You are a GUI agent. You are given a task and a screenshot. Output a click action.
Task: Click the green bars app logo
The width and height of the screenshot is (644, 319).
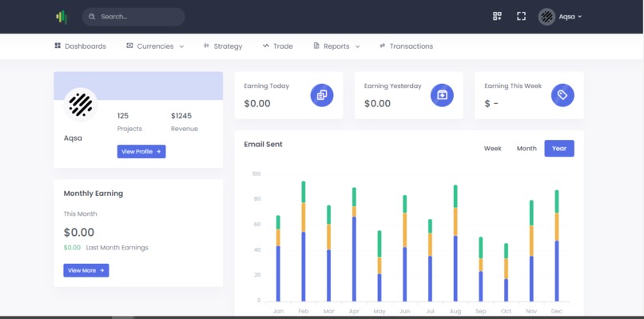click(62, 17)
